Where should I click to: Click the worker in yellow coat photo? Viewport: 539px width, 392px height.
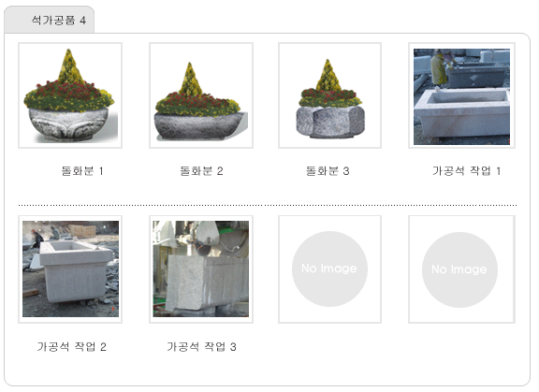[439, 67]
